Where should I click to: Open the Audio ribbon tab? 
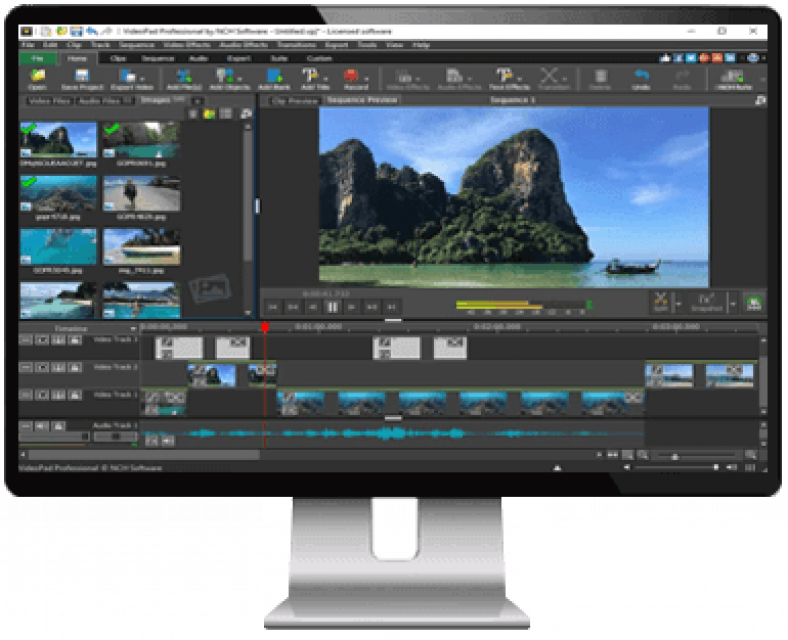pyautogui.click(x=199, y=59)
